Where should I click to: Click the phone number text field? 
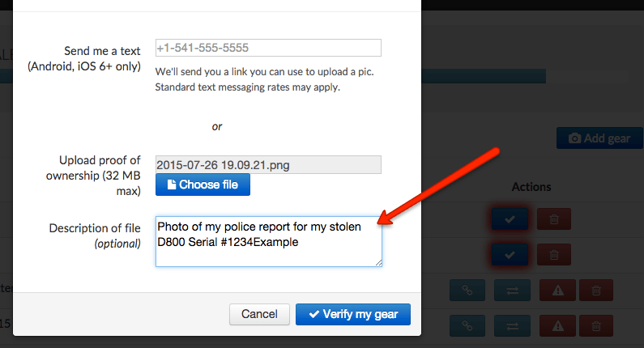point(268,48)
